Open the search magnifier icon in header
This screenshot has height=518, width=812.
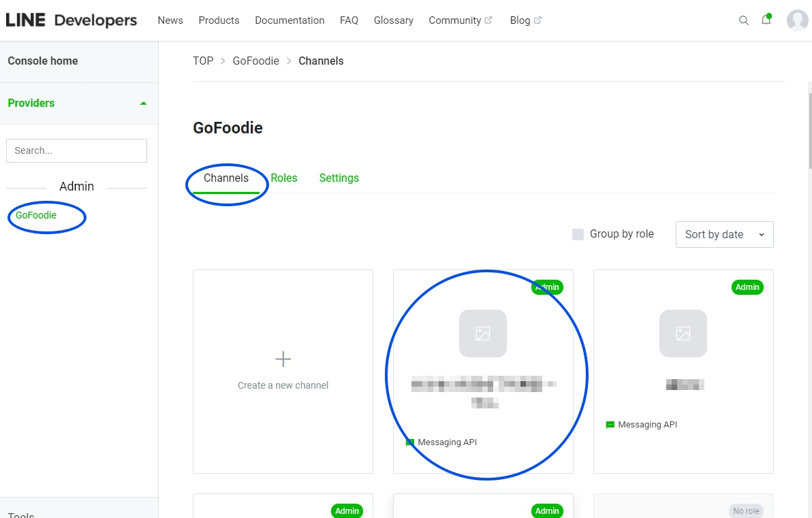point(744,20)
